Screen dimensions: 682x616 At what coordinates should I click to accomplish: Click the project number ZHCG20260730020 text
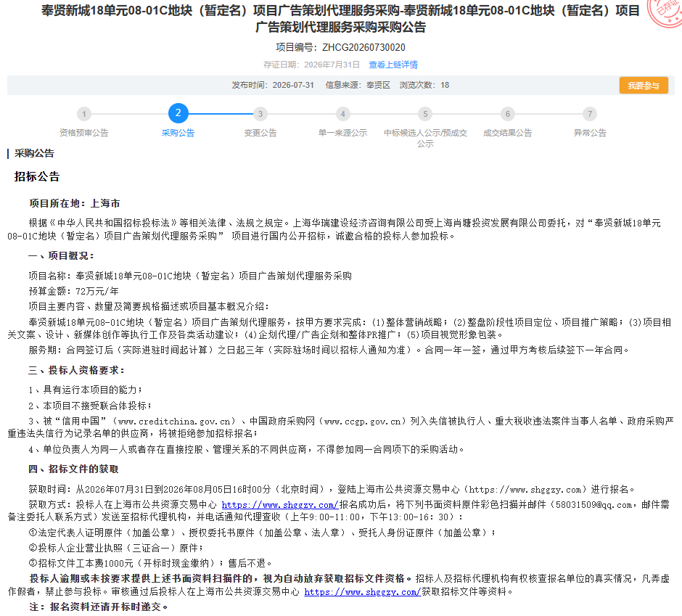point(363,47)
